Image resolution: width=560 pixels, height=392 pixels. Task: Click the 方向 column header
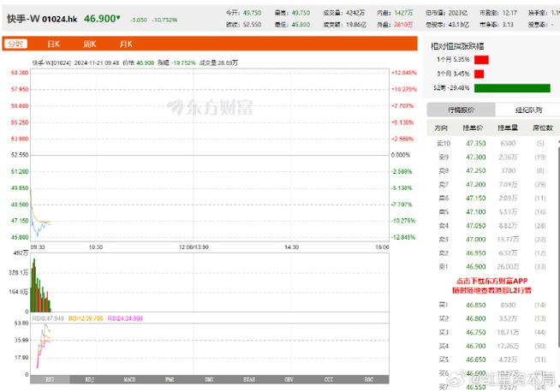click(441, 128)
